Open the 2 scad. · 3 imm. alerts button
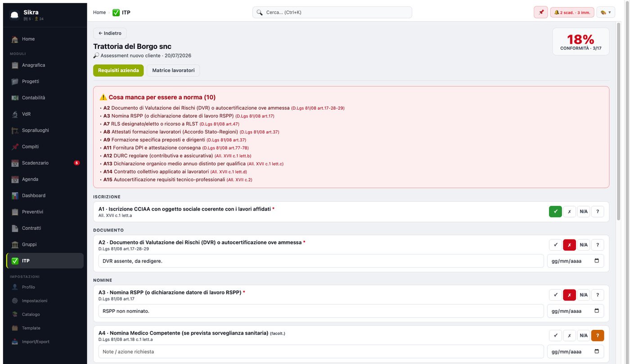Viewport: 630px width, 364px height. 572,12
